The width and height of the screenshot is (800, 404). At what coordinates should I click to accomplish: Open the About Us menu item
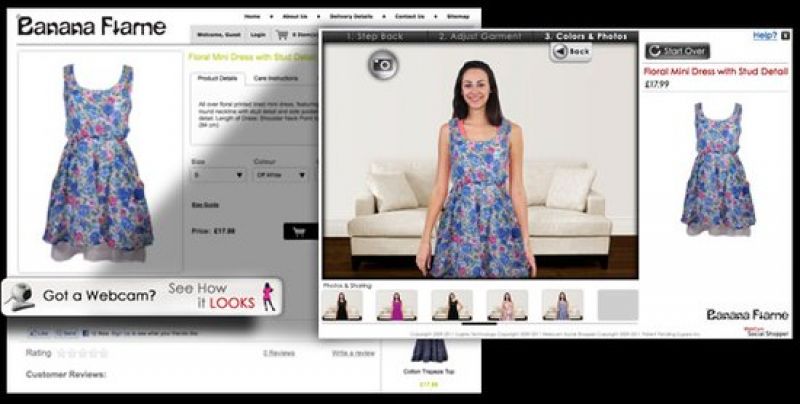click(296, 16)
